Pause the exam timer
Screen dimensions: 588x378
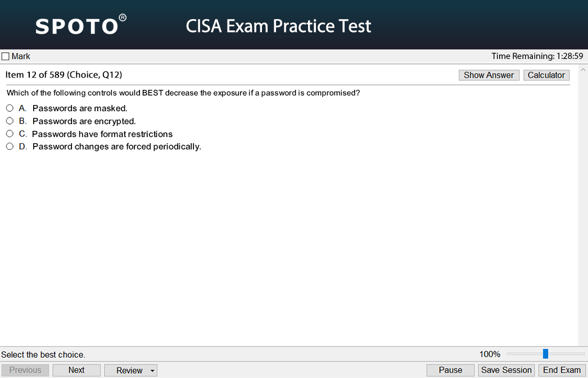(x=450, y=370)
